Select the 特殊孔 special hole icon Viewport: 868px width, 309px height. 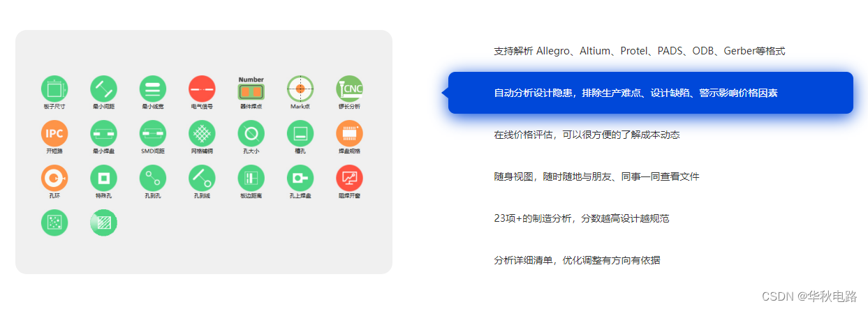point(103,179)
